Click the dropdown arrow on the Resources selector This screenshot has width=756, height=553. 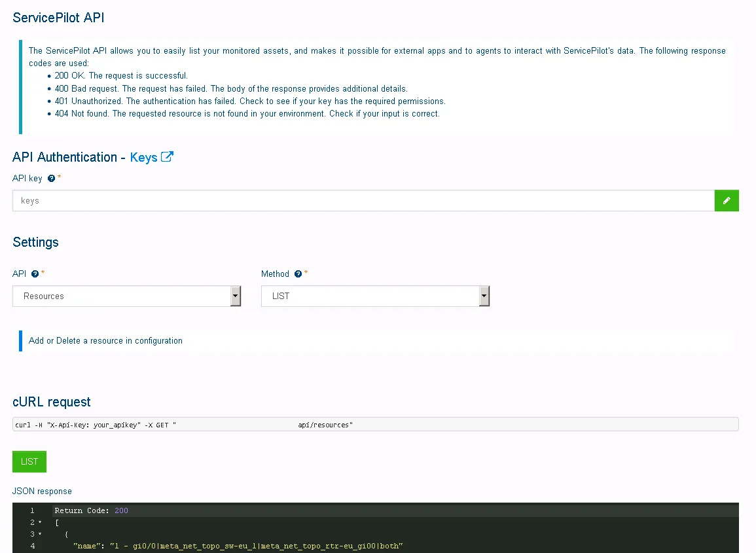coord(236,296)
